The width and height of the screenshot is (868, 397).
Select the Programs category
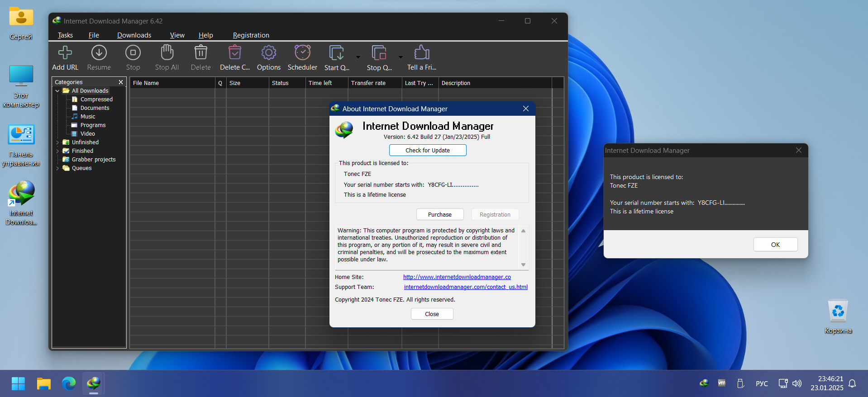click(89, 125)
